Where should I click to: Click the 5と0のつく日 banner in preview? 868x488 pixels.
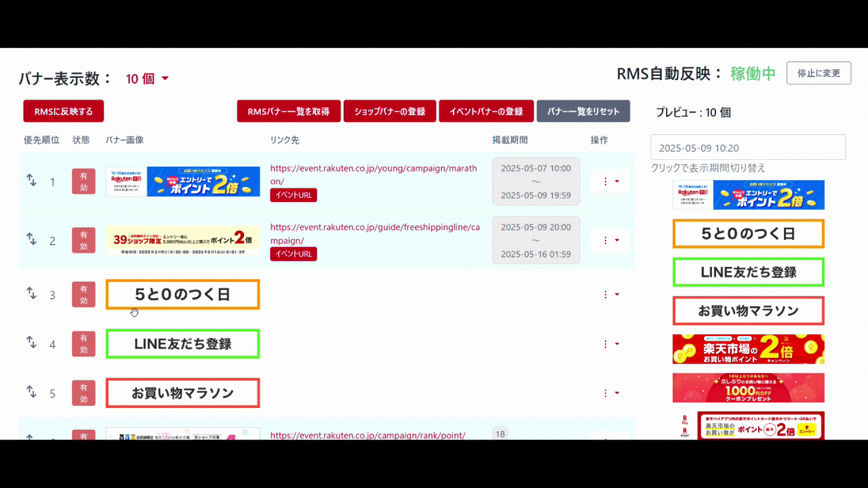[749, 234]
